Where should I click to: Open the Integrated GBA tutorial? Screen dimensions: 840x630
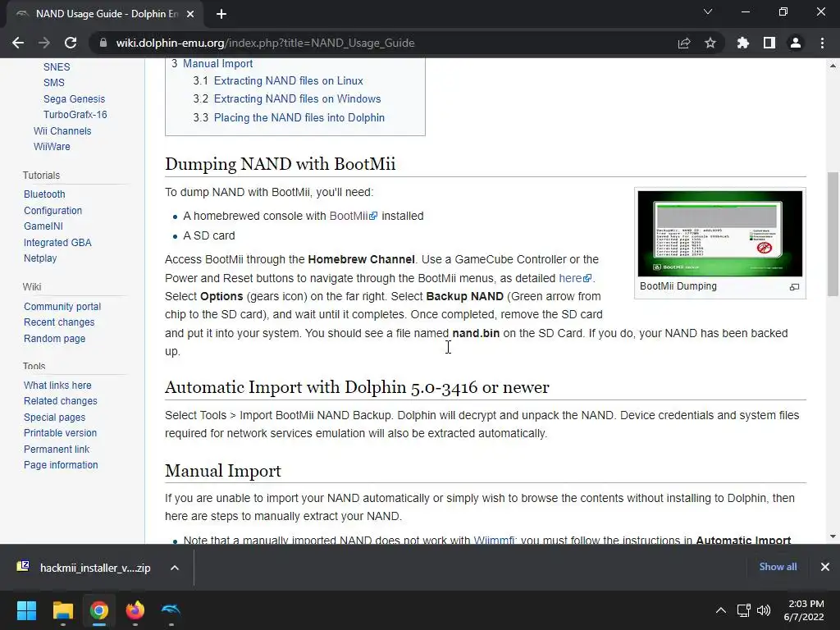[x=57, y=243]
